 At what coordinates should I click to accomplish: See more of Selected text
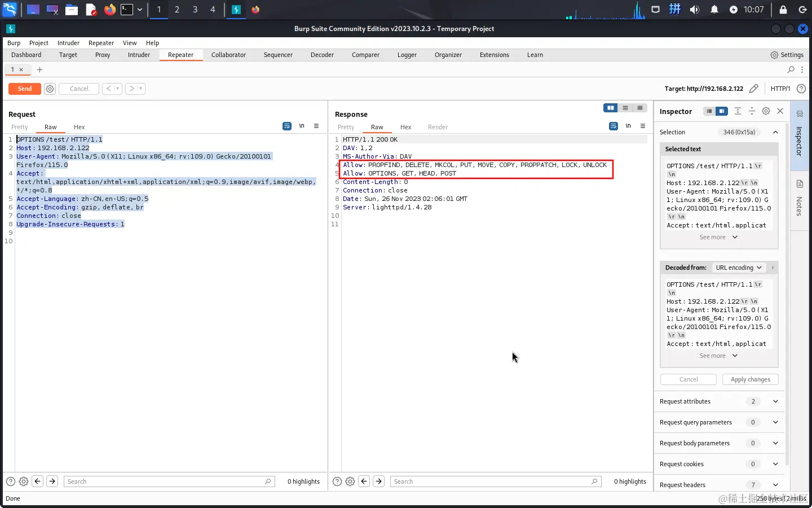(718, 237)
